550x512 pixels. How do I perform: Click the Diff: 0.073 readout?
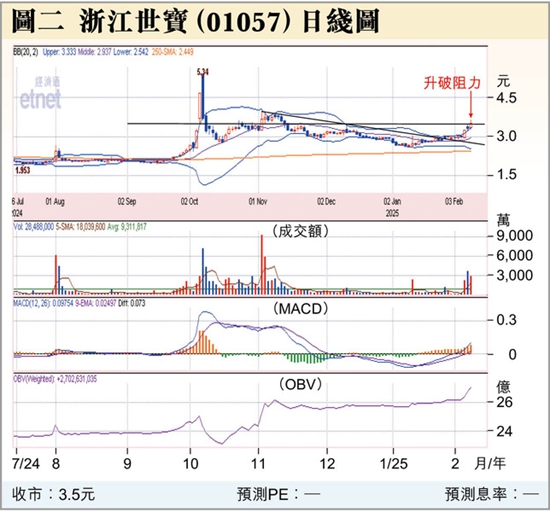132,303
